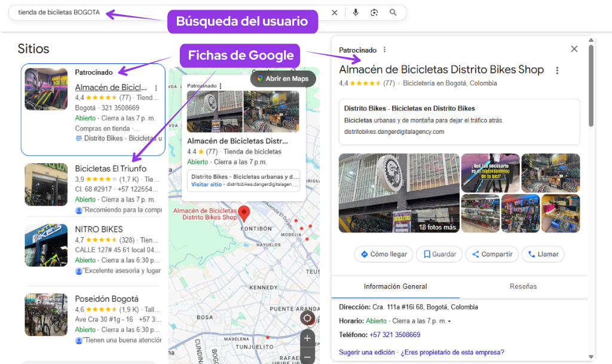This screenshot has height=364, width=612.
Task: Save the business using the 'Guardar' button
Action: [439, 254]
